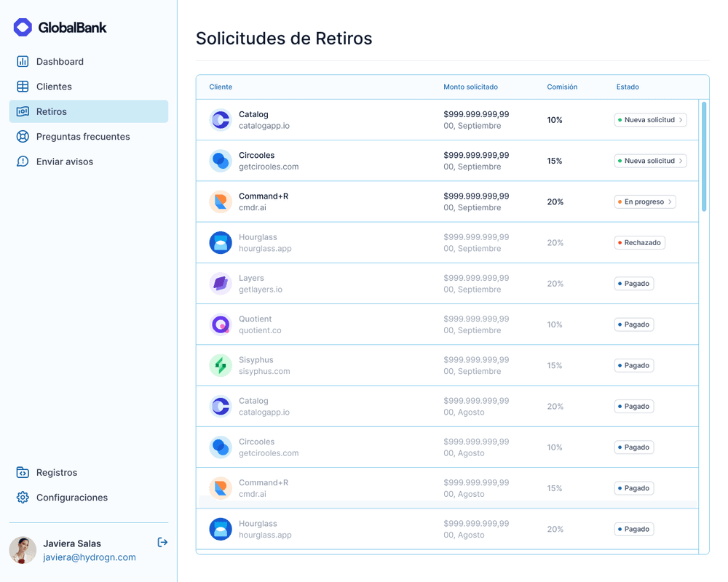Image resolution: width=728 pixels, height=582 pixels.
Task: Click the logout icon next to Javiera Salas
Action: 162,542
